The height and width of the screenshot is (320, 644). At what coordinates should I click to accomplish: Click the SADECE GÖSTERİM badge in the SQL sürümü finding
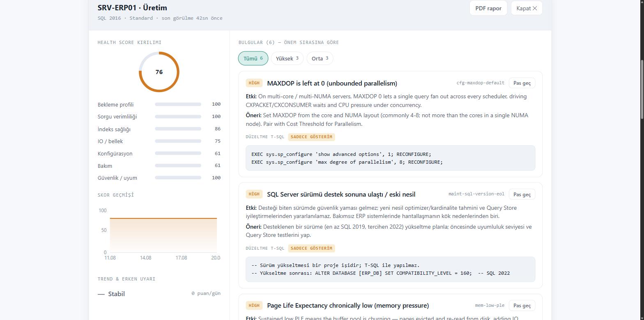pos(311,248)
